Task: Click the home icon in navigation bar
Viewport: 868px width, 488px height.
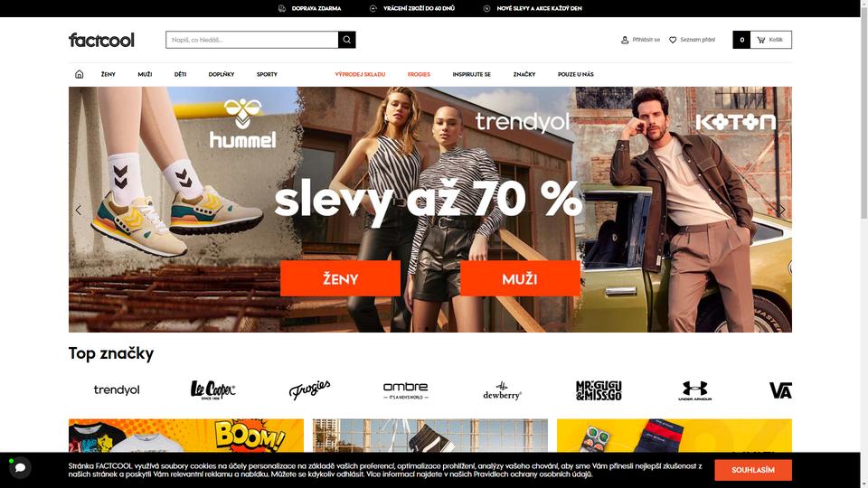Action: tap(80, 74)
